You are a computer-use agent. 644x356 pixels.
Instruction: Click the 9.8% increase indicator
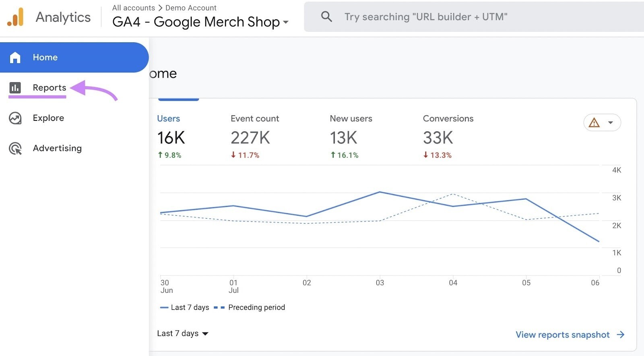169,155
